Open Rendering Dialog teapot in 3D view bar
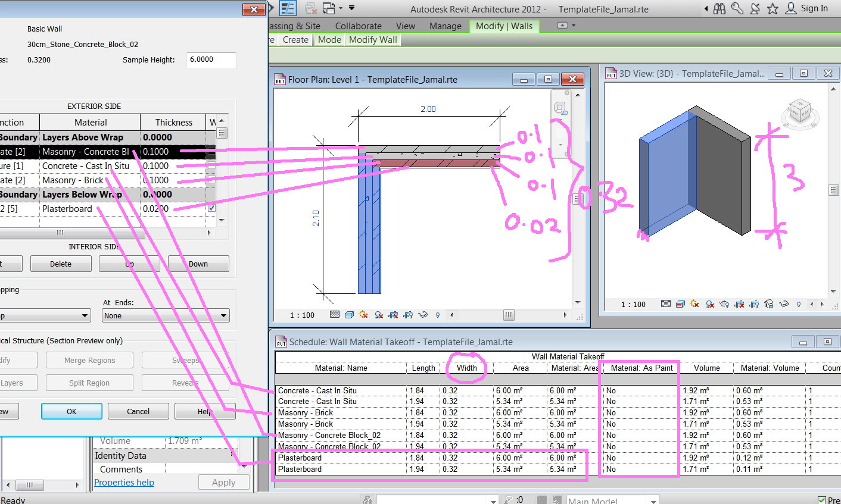841x504 pixels. pyautogui.click(x=724, y=304)
